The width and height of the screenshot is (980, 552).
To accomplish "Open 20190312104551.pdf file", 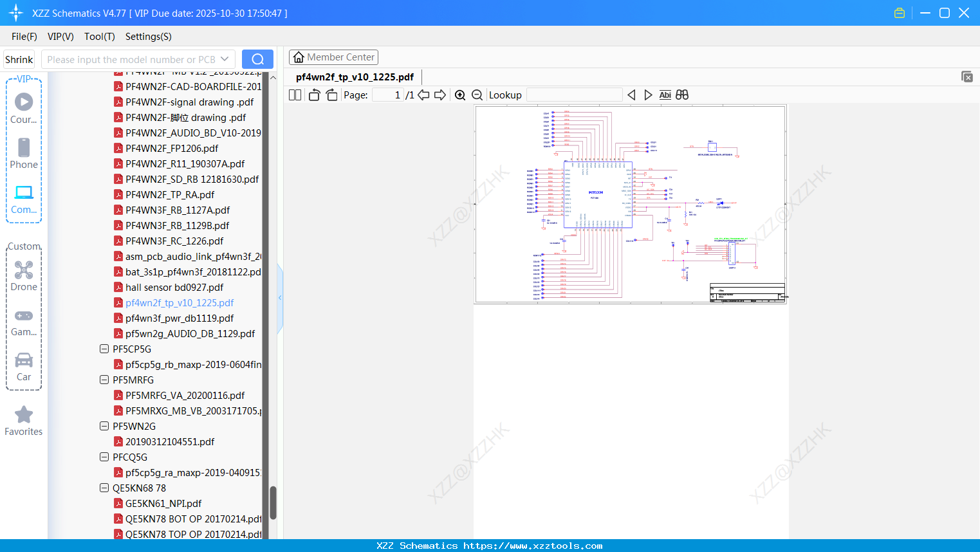I will (x=170, y=441).
